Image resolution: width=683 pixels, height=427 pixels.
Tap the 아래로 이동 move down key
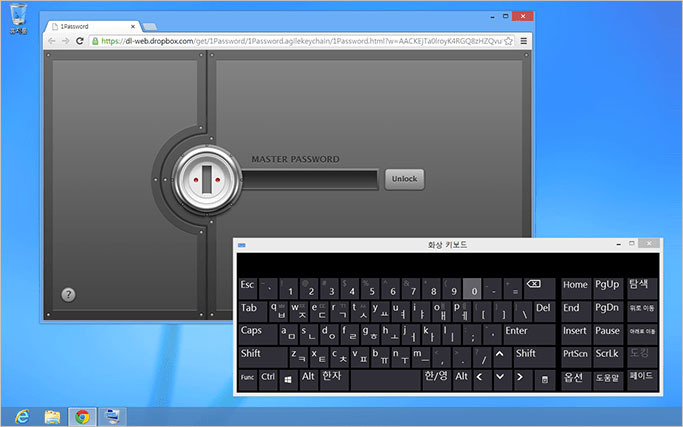click(x=642, y=335)
